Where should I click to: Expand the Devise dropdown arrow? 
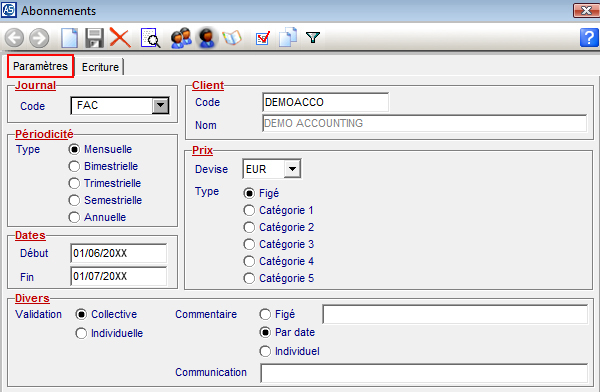point(292,169)
